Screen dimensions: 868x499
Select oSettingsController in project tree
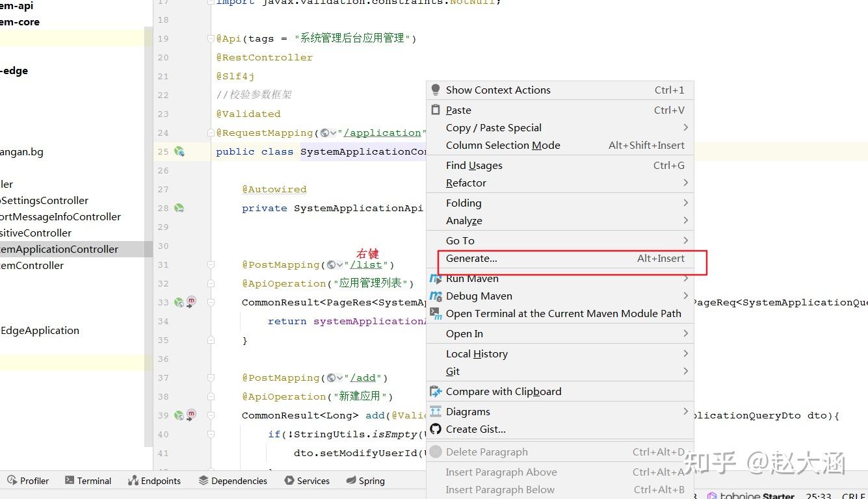(x=44, y=200)
